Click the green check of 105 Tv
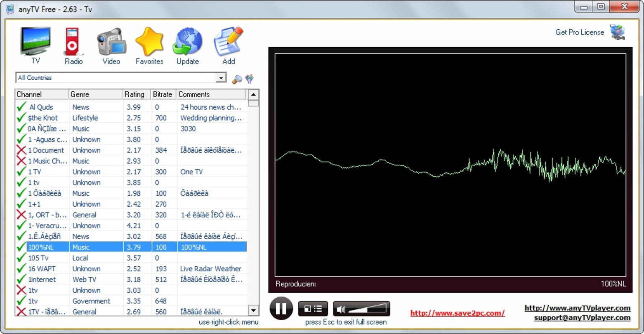This screenshot has height=334, width=644. [21, 258]
